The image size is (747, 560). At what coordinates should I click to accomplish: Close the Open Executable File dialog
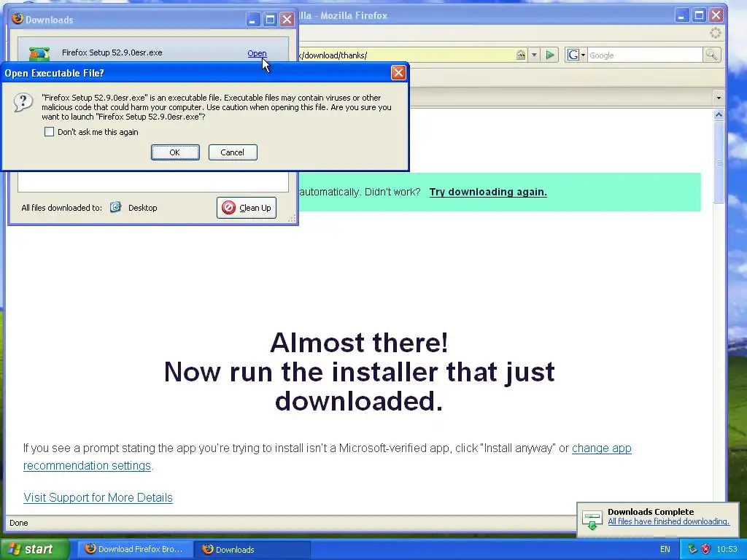click(x=398, y=72)
